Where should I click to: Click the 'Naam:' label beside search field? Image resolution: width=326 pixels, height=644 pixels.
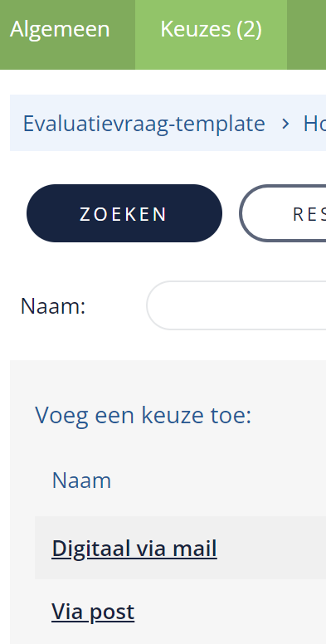click(53, 306)
